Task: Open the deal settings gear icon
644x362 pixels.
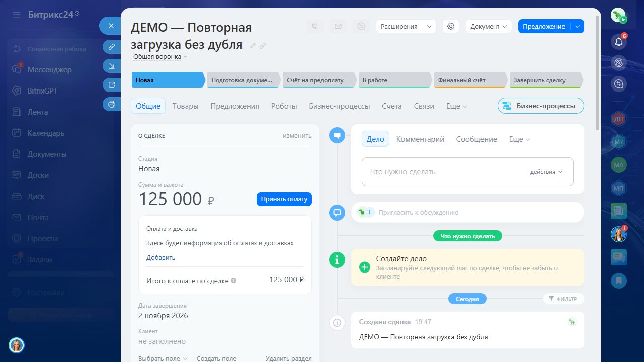Action: (x=451, y=26)
